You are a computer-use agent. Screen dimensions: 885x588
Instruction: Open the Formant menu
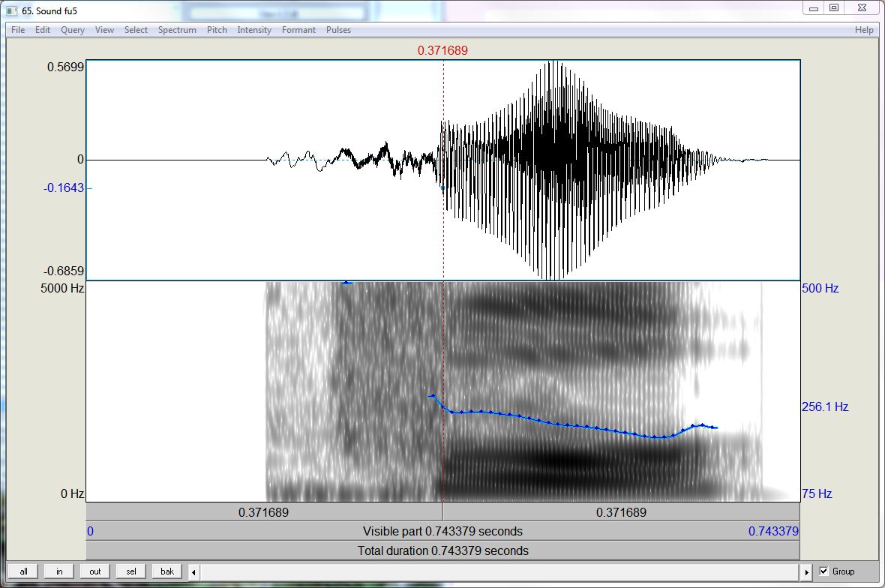point(299,30)
